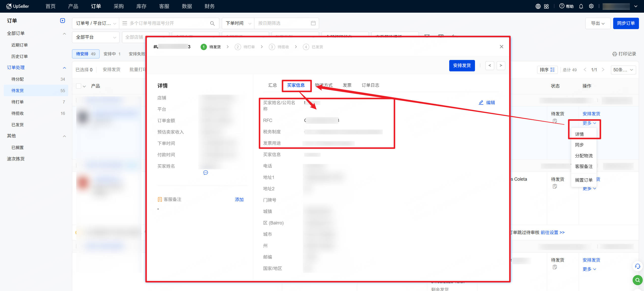Click the video tutorial icon next to 订单
The width and height of the screenshot is (644, 291).
point(62,20)
